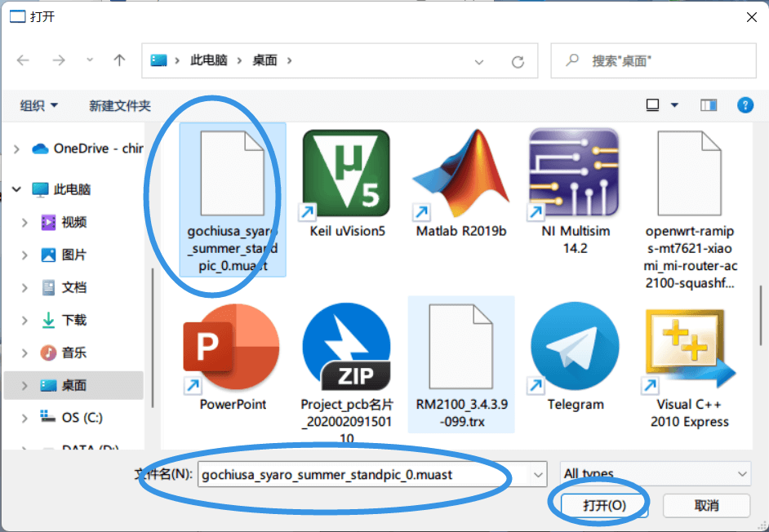Open the 图片 folder in sidebar
This screenshot has height=532, width=769.
(x=63, y=255)
